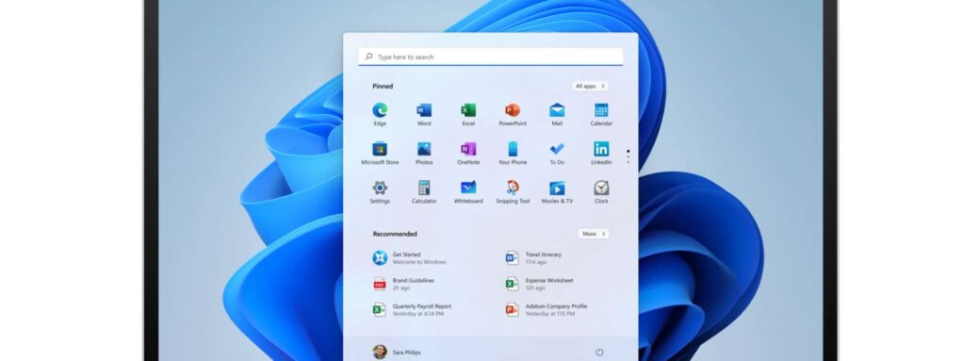Launch the Calculator app

pos(424,188)
